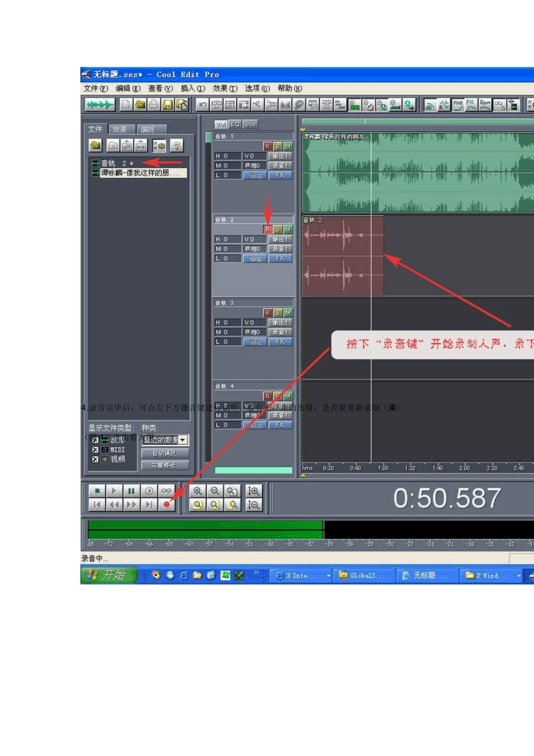
Task: Toggle the video file type checkbox
Action: [95, 459]
